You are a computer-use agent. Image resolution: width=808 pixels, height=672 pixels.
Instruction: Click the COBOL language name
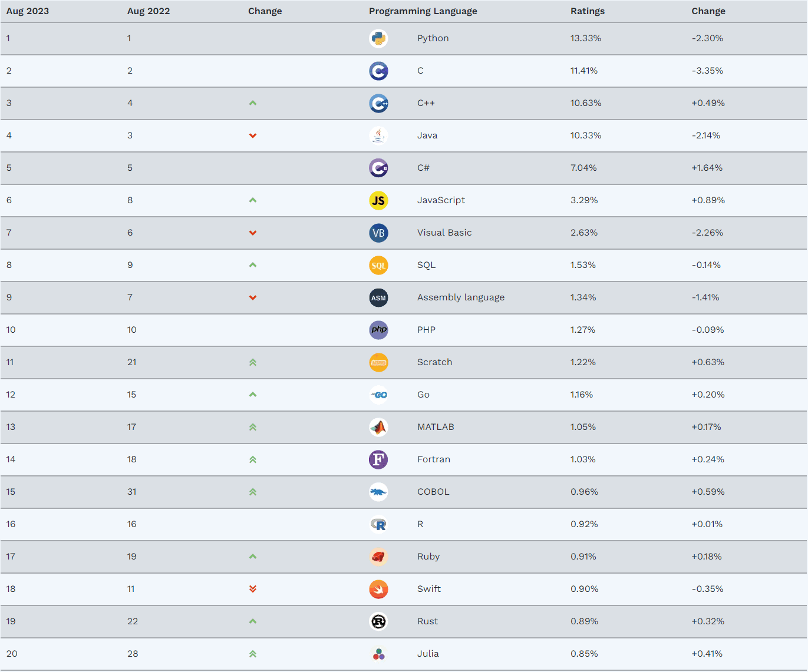tap(433, 492)
